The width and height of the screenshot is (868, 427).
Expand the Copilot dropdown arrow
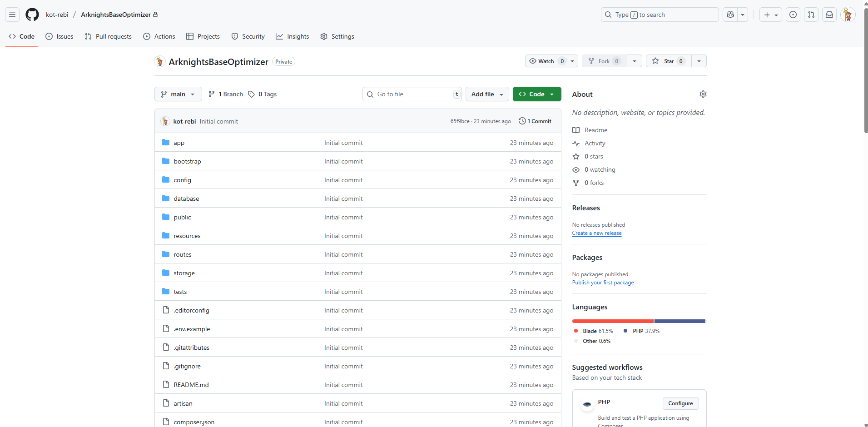[x=743, y=15]
